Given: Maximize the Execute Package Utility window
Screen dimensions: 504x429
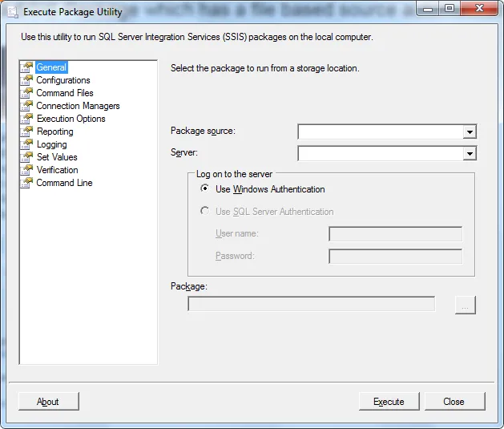Looking at the screenshot, I should tap(450, 9).
